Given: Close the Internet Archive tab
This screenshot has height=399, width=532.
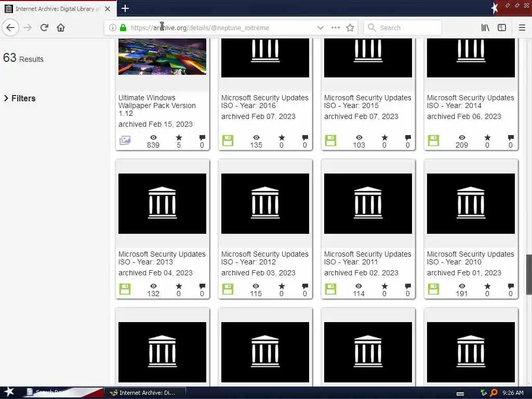Looking at the screenshot, I should point(108,9).
